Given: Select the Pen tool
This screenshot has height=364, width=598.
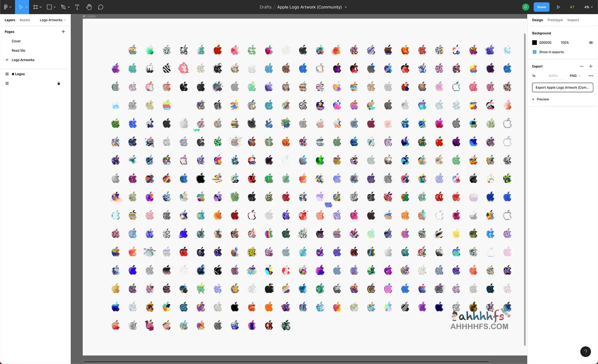Looking at the screenshot, I should (63, 7).
